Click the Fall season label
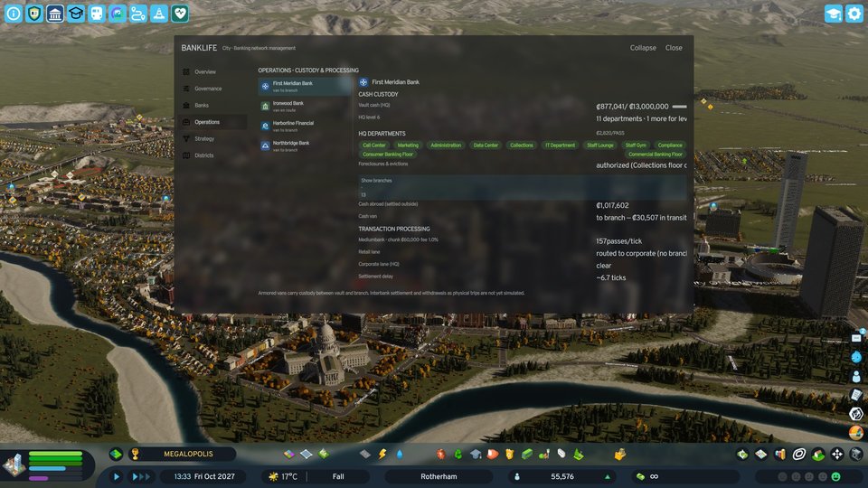This screenshot has width=868, height=488. tap(338, 476)
